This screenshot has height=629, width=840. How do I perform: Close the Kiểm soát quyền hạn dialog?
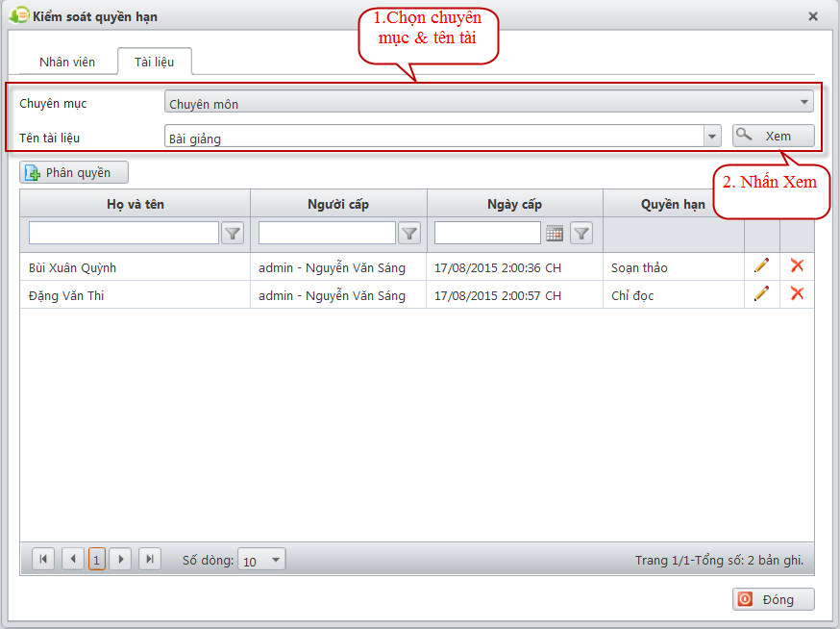point(813,16)
